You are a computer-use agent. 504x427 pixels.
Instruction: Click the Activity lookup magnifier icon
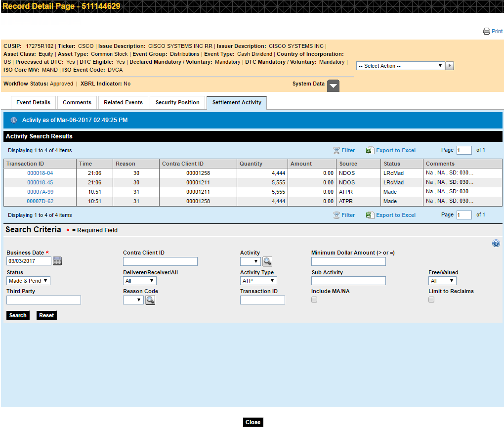267,261
